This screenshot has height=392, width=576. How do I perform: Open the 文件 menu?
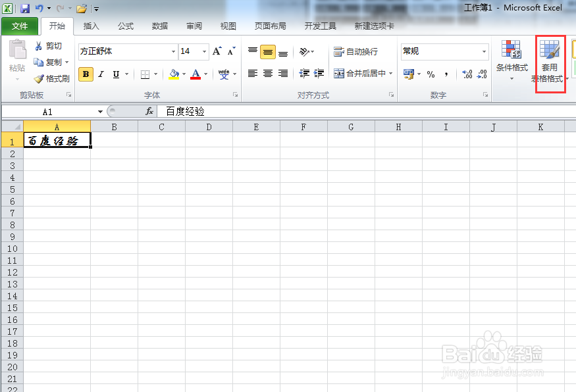point(20,26)
